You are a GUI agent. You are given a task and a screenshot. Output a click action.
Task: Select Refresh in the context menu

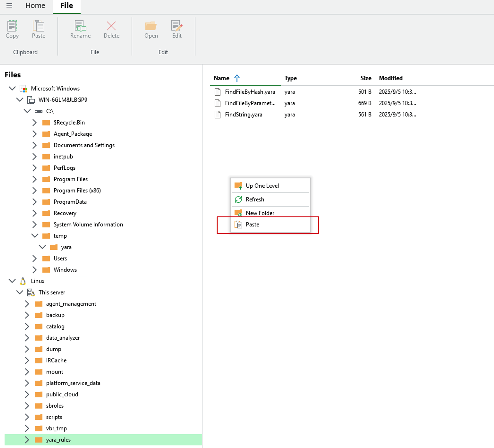(x=255, y=199)
